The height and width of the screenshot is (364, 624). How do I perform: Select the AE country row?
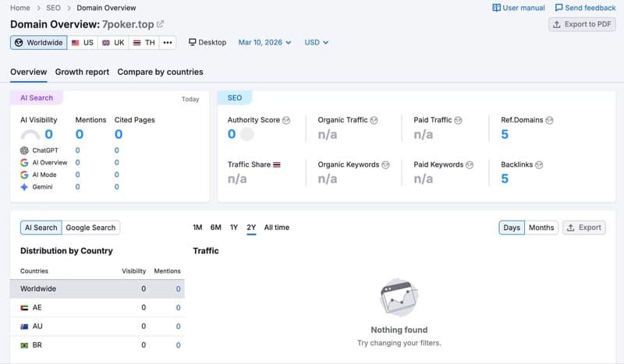point(97,308)
